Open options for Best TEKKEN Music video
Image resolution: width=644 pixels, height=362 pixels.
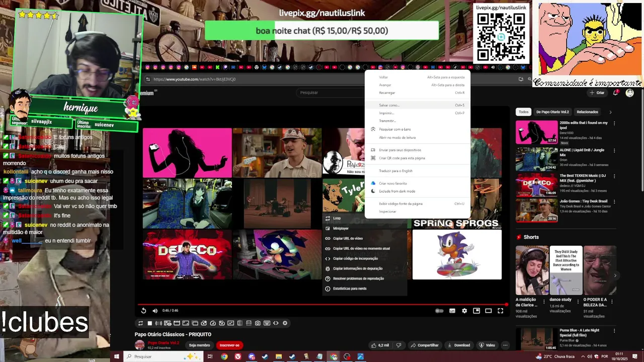pyautogui.click(x=614, y=176)
